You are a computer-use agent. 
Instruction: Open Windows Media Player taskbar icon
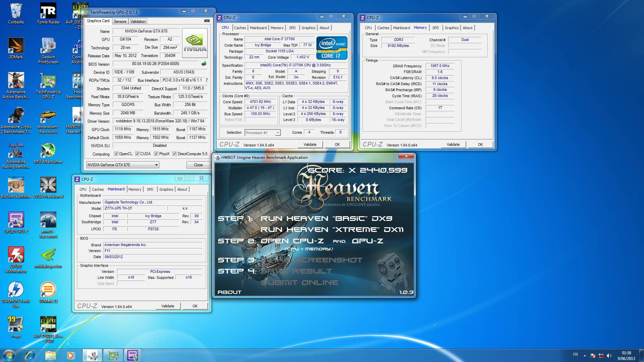coord(70,355)
